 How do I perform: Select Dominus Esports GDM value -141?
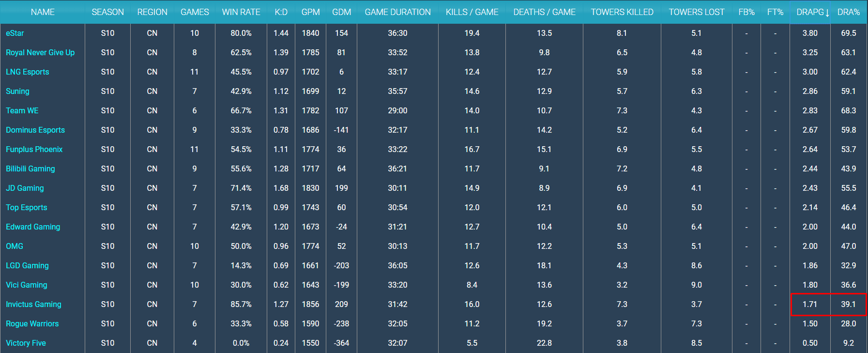coord(341,130)
